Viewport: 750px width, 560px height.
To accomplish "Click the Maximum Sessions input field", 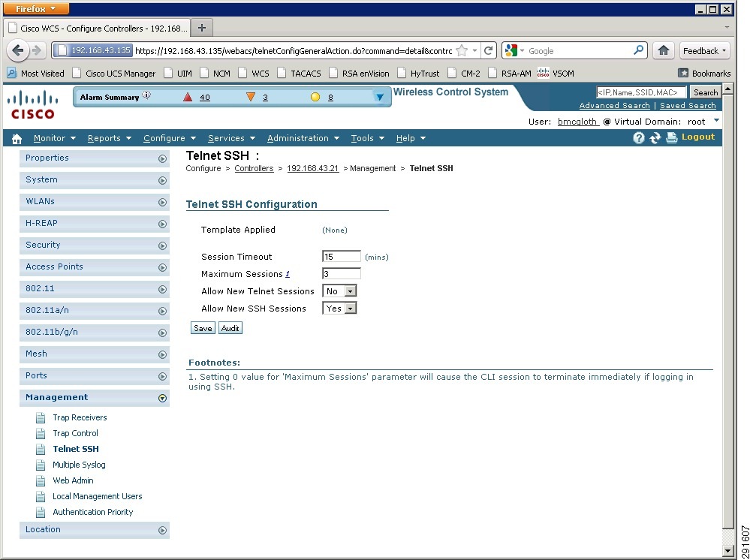I will point(342,274).
